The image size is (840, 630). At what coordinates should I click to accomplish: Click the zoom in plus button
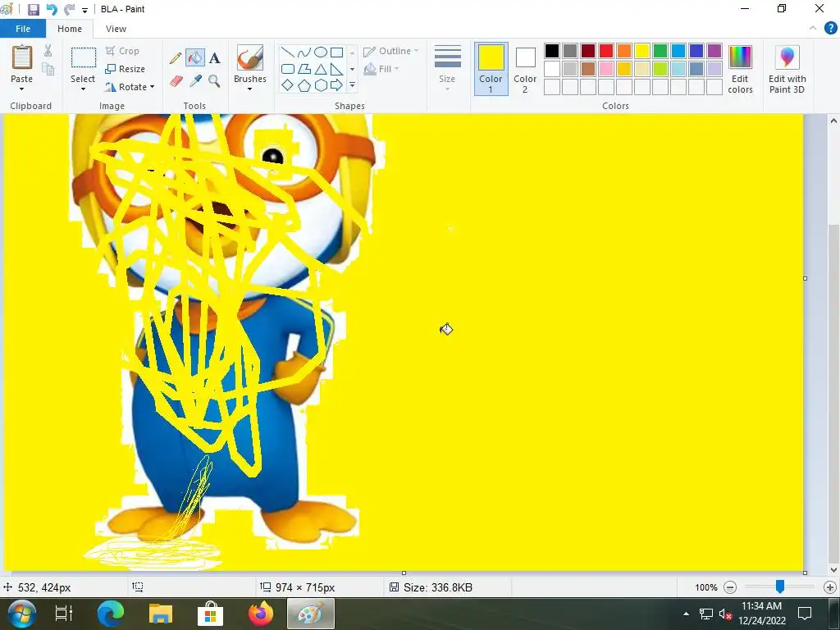click(830, 587)
